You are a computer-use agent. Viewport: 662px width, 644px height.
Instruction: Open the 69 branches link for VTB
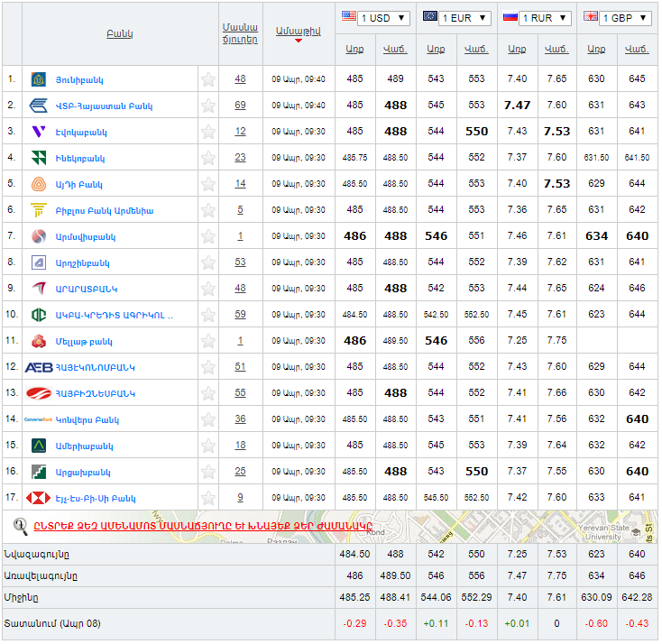pyautogui.click(x=240, y=106)
